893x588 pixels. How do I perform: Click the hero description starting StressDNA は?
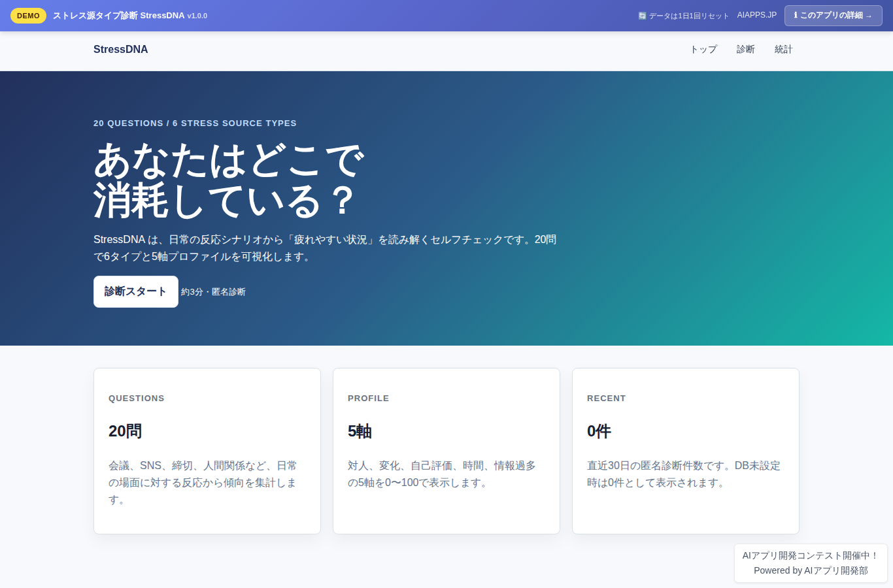tap(325, 248)
